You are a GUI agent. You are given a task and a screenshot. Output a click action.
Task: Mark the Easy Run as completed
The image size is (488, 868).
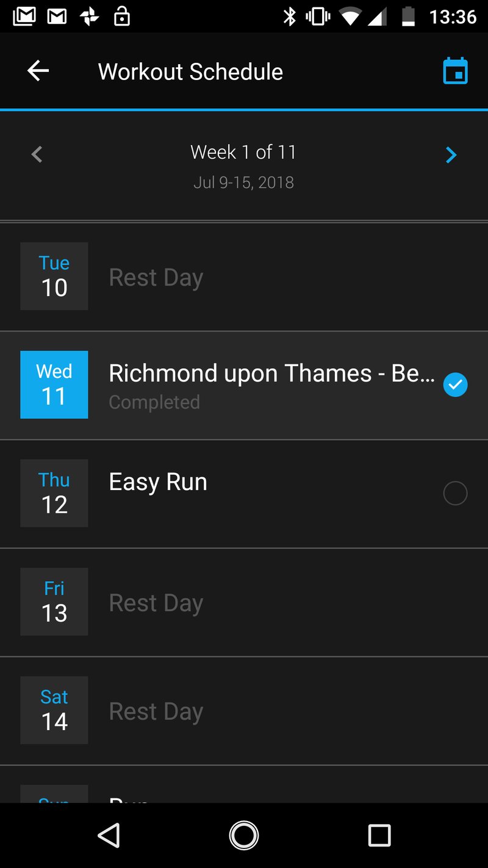click(x=455, y=493)
